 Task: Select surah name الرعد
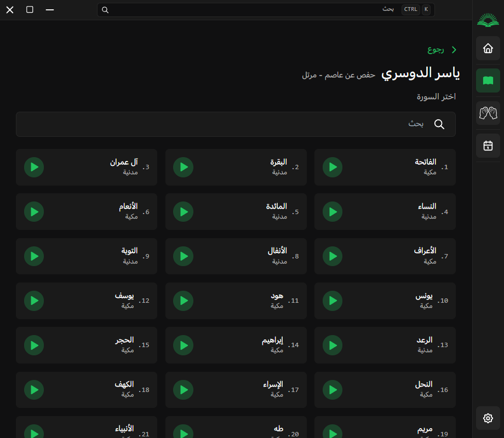tap(425, 339)
